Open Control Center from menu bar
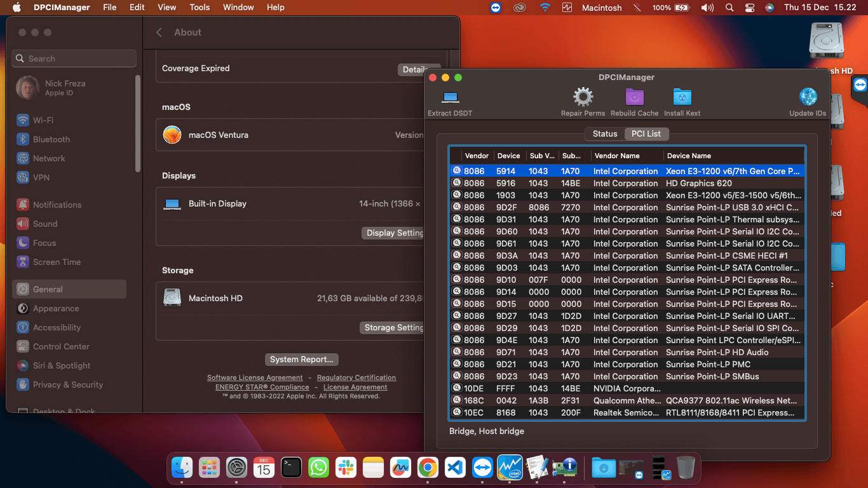Image resolution: width=868 pixels, height=488 pixels. (750, 8)
